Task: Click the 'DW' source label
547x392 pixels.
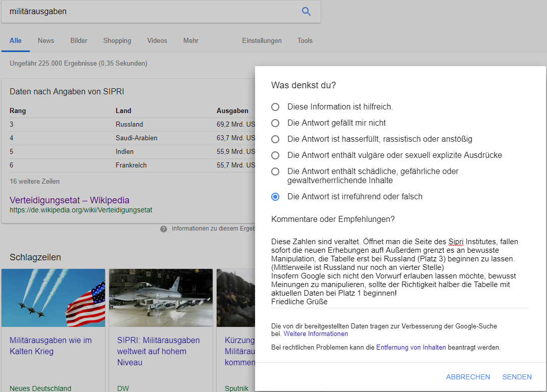Action: pyautogui.click(x=123, y=388)
